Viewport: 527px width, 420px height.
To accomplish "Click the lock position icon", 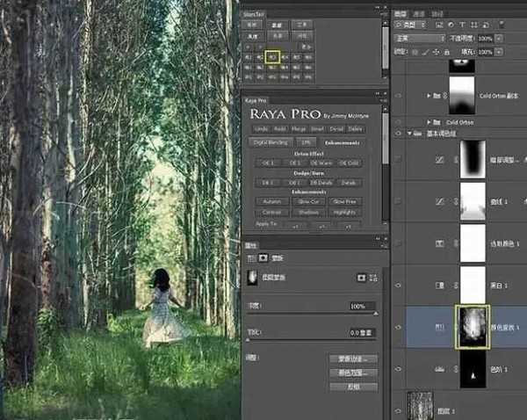I will point(434,53).
